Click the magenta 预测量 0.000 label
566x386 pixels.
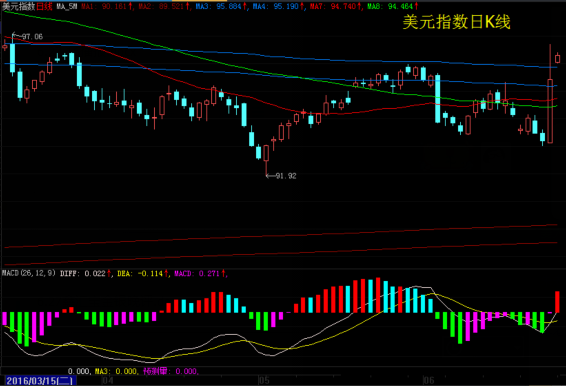coord(170,371)
